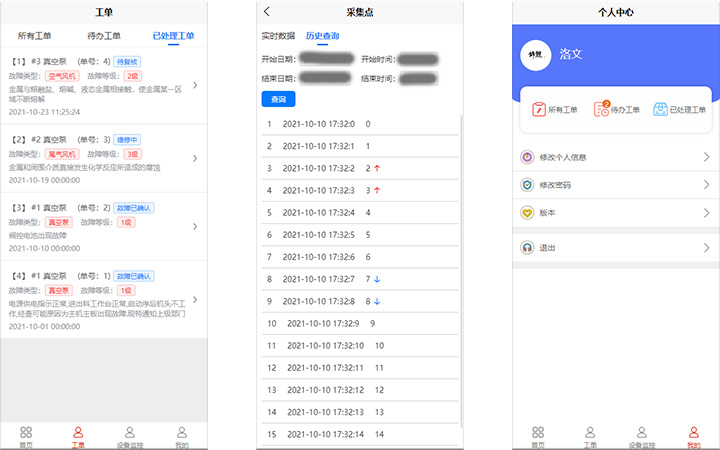Select row 12 "2021-10-10 17:32:11"
720x450 pixels.
(360, 368)
